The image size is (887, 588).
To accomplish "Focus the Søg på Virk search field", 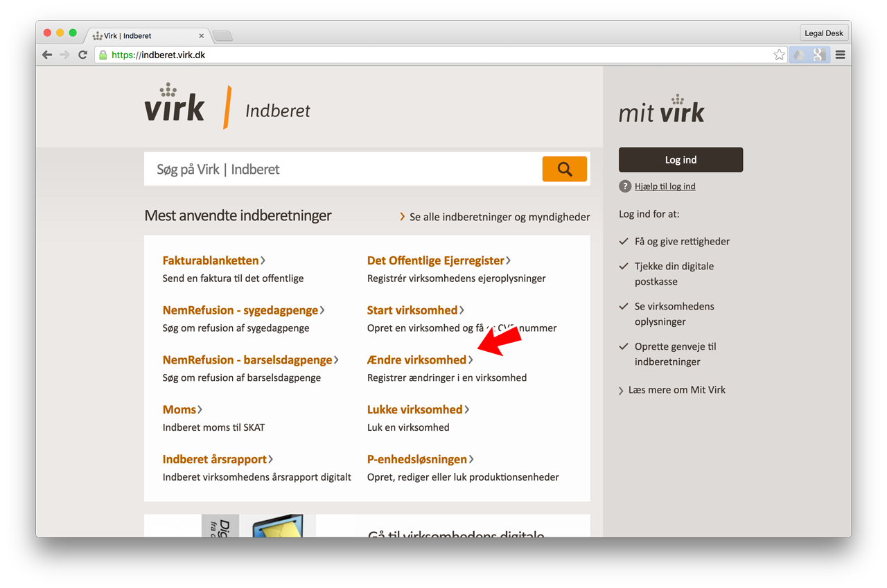I will 343,169.
